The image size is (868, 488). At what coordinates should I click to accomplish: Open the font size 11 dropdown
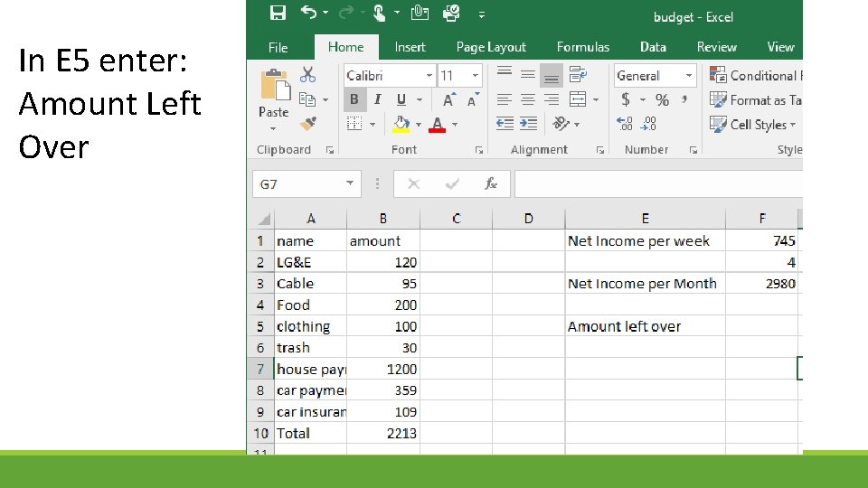point(475,75)
